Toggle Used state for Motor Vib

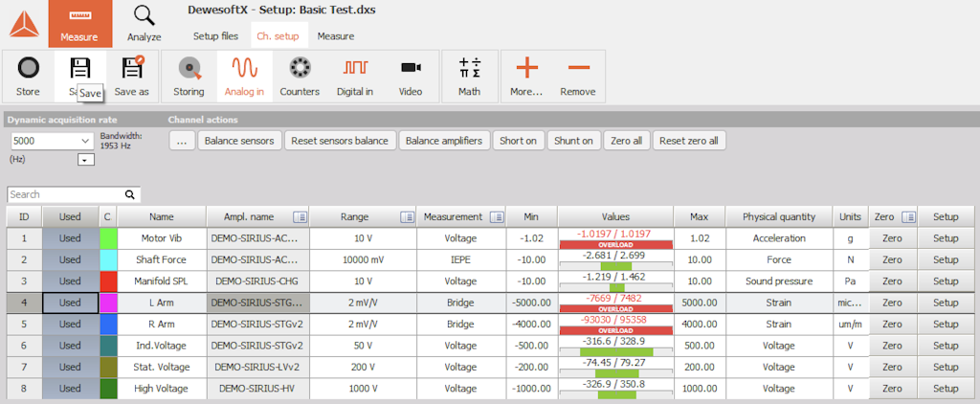pos(70,238)
